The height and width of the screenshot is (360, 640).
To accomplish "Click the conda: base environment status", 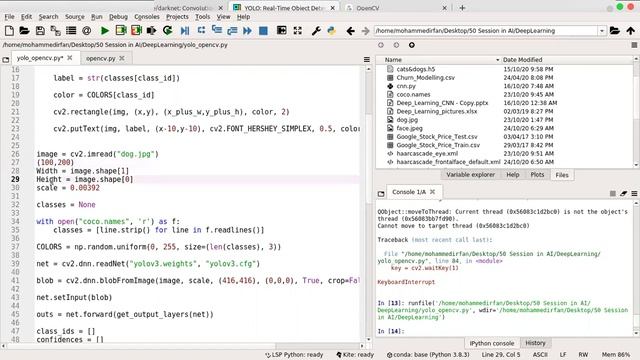I will pyautogui.click(x=428, y=355).
